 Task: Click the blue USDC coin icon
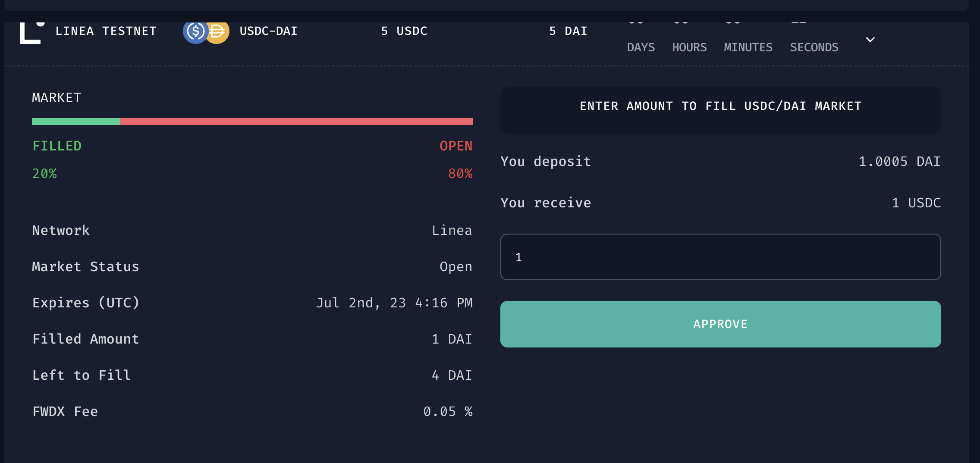pos(195,31)
